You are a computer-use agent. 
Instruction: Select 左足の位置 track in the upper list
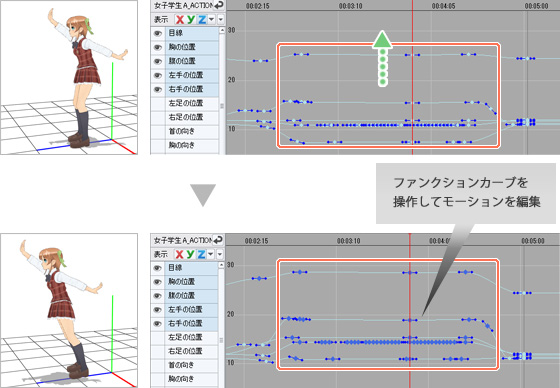(185, 103)
